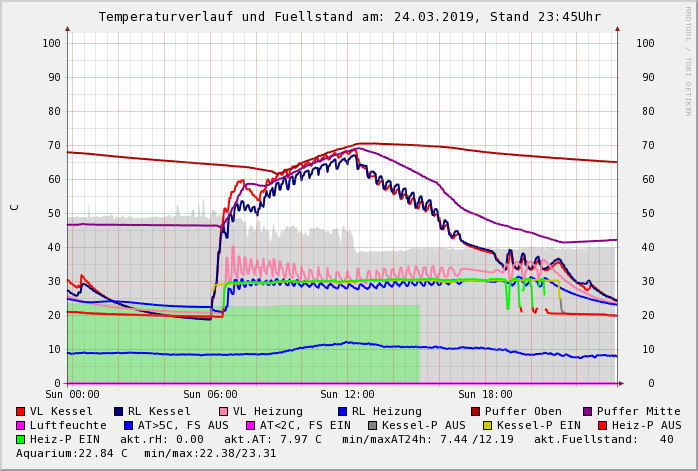Screen dimensions: 698x471
Task: Click the yellow Kessel-P EIN swatch
Action: click(x=487, y=425)
